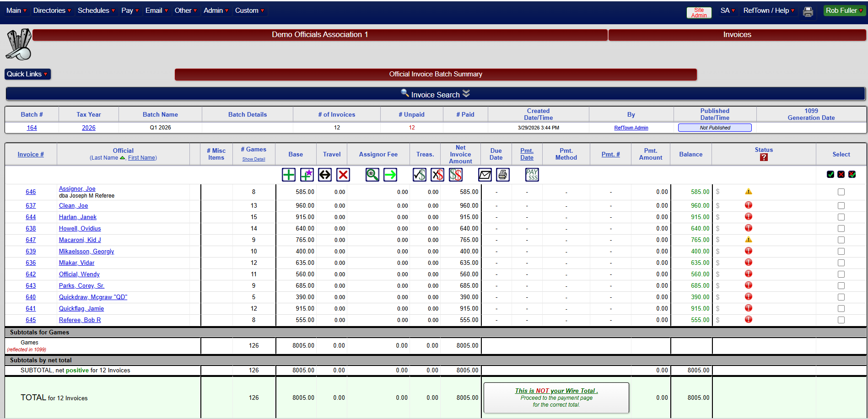Click the checkmark-dollar mark-paid icon

tap(419, 174)
